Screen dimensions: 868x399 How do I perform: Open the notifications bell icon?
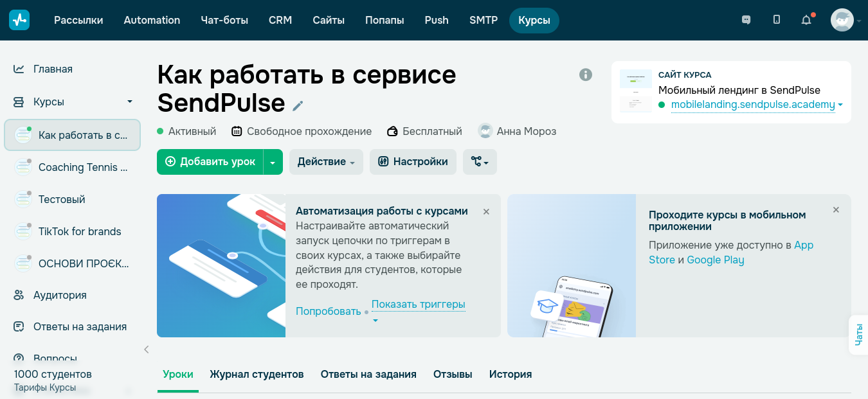tap(806, 20)
